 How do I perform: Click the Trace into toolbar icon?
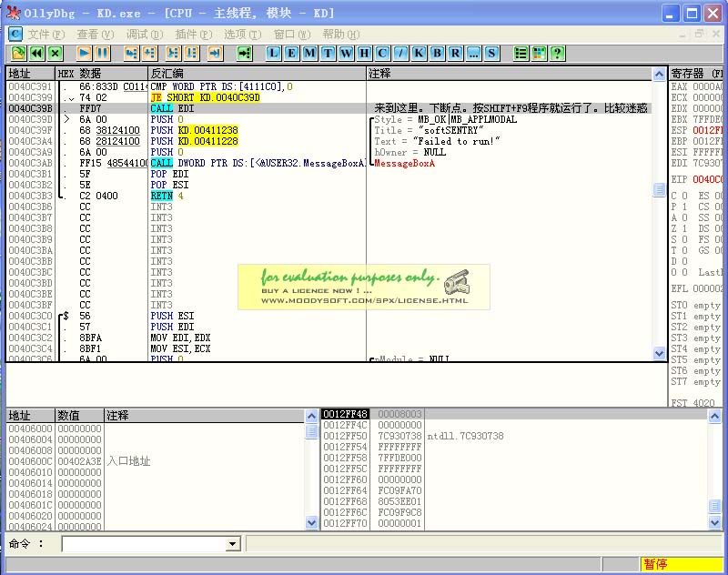(x=173, y=54)
